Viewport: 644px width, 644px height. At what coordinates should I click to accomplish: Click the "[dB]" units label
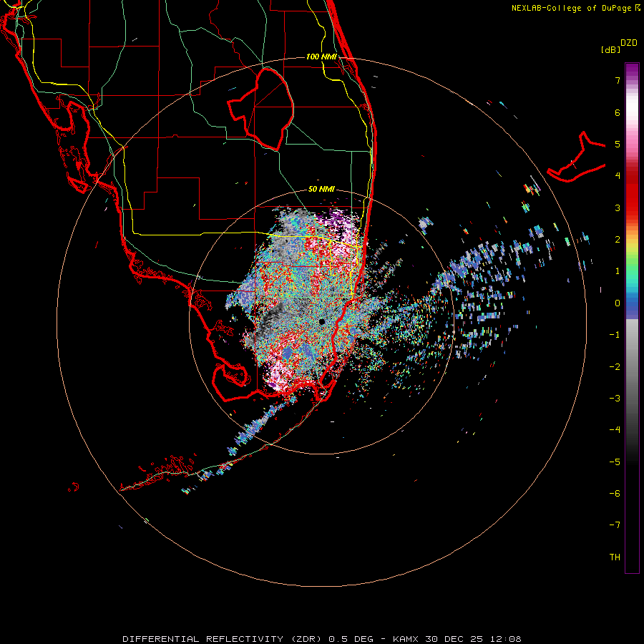point(611,49)
